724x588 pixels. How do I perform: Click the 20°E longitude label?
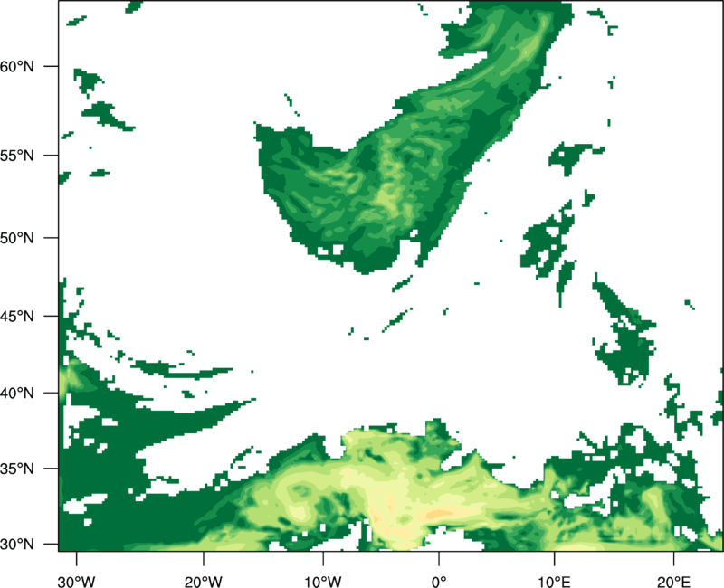pyautogui.click(x=673, y=582)
